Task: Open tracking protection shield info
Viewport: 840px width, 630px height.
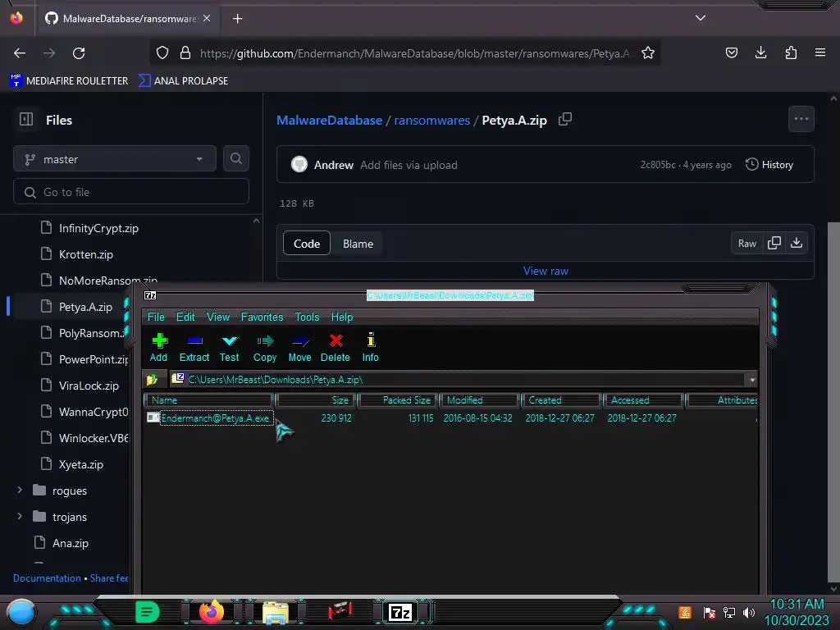Action: click(x=162, y=52)
